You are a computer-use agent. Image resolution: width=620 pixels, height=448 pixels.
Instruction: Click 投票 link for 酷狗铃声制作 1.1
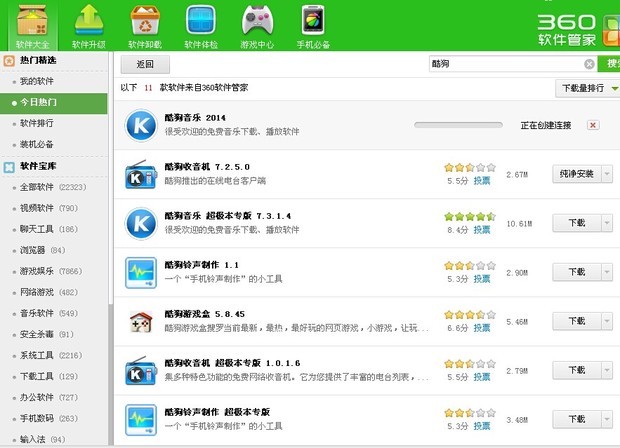482,279
